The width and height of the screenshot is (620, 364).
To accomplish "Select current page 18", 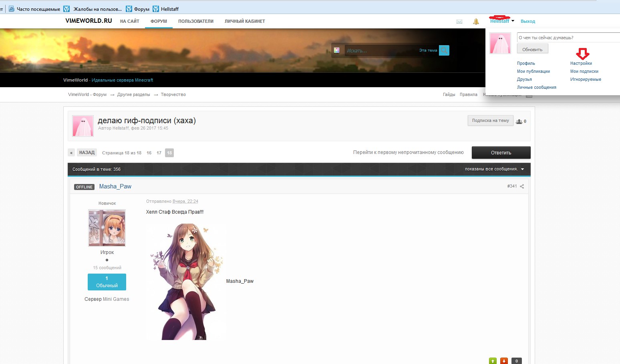I will point(169,153).
